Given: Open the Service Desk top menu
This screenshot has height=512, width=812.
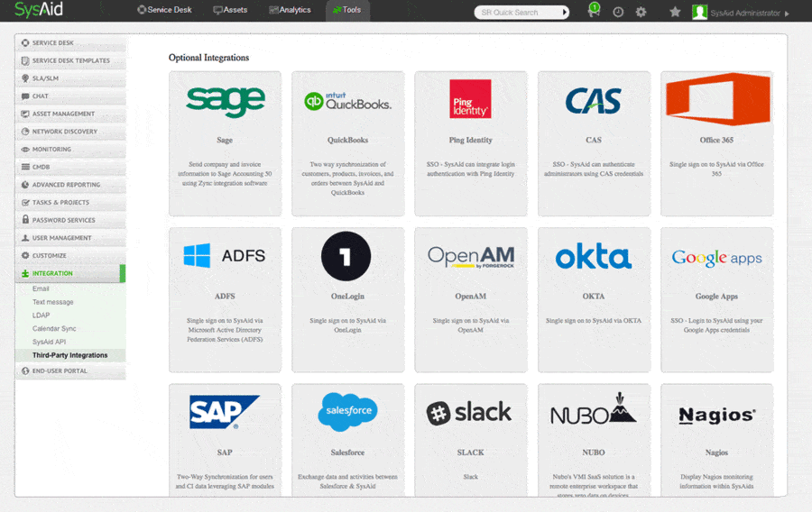Looking at the screenshot, I should tap(165, 10).
